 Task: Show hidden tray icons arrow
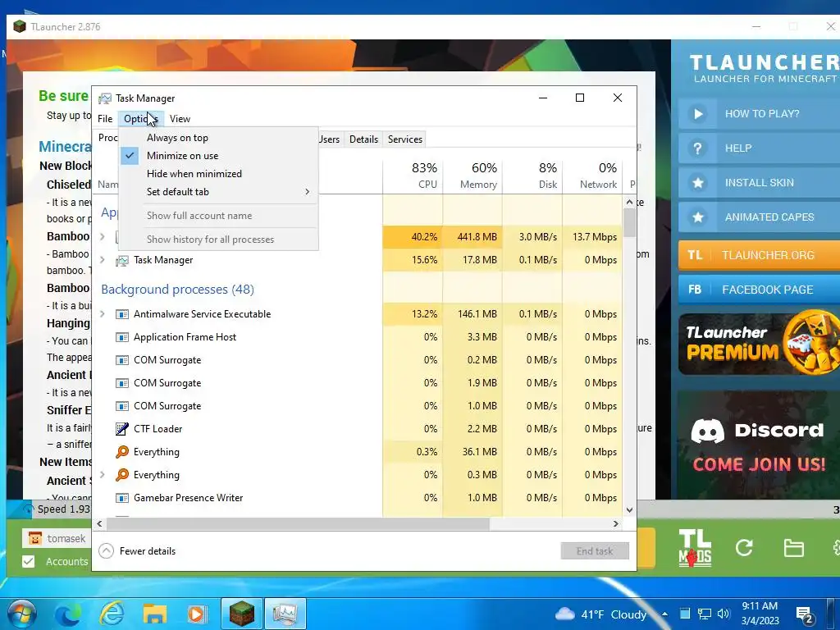(x=664, y=614)
